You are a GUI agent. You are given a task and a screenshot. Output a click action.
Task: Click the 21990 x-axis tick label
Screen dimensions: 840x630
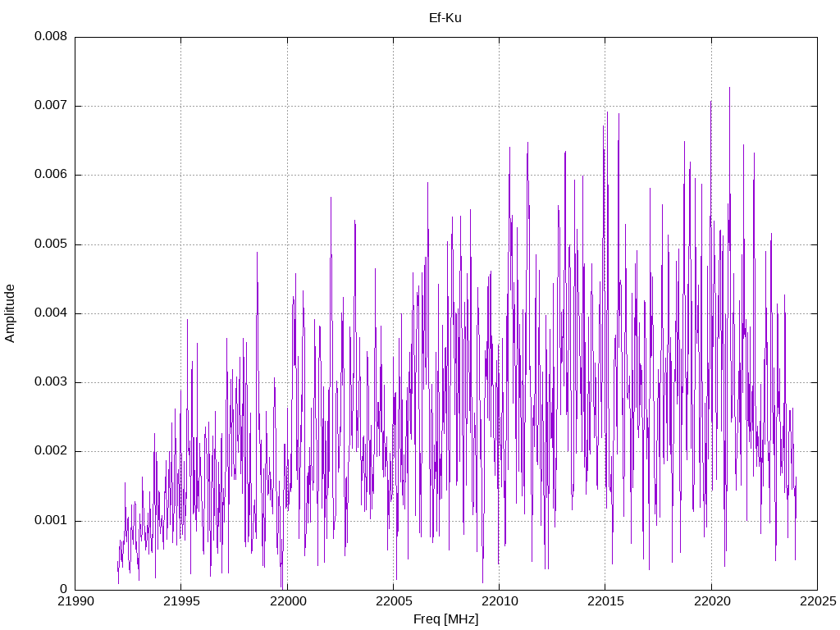point(75,601)
